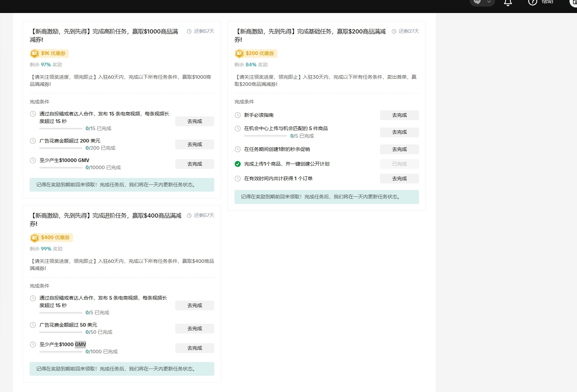
Task: Click the status icon beside the 秒杀促销 task
Action: coord(238,149)
